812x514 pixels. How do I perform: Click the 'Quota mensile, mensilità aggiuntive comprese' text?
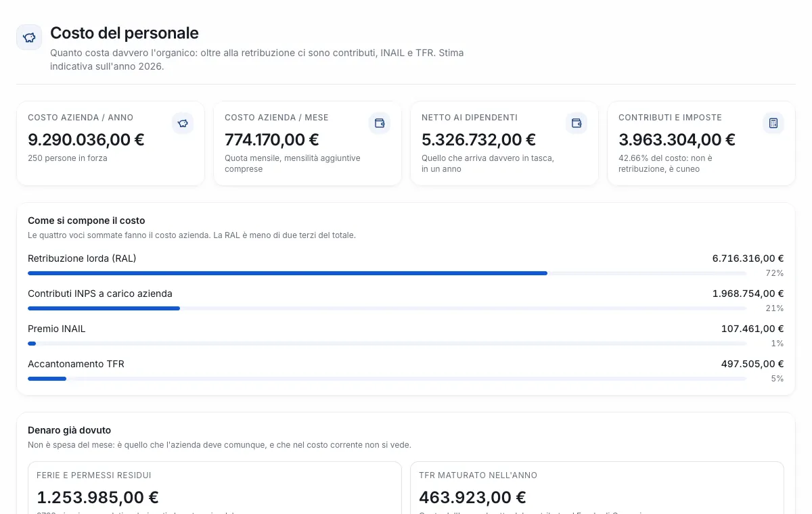292,164
